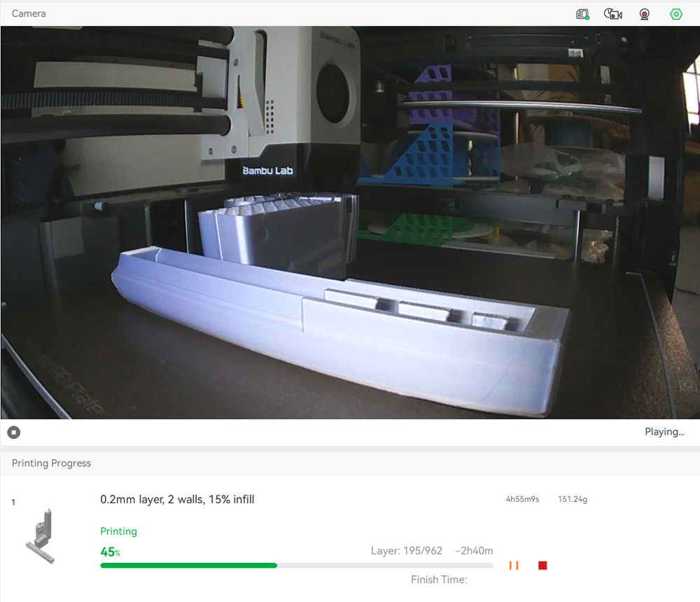Open the SD card storage icon
700x602 pixels.
[582, 14]
